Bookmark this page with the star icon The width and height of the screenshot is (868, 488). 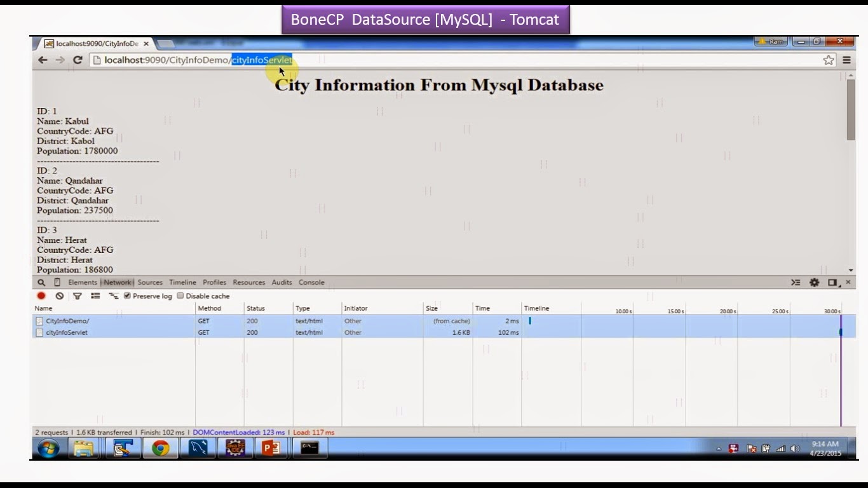pos(829,60)
